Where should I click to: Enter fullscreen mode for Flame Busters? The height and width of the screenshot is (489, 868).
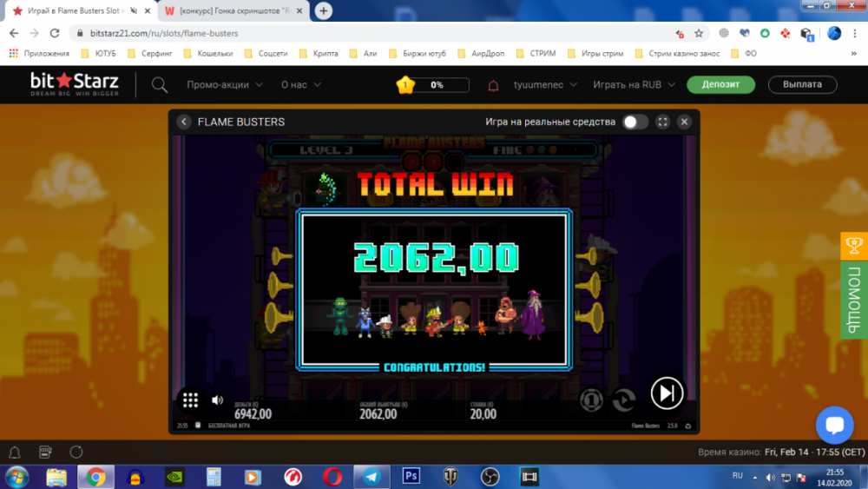[x=662, y=122]
